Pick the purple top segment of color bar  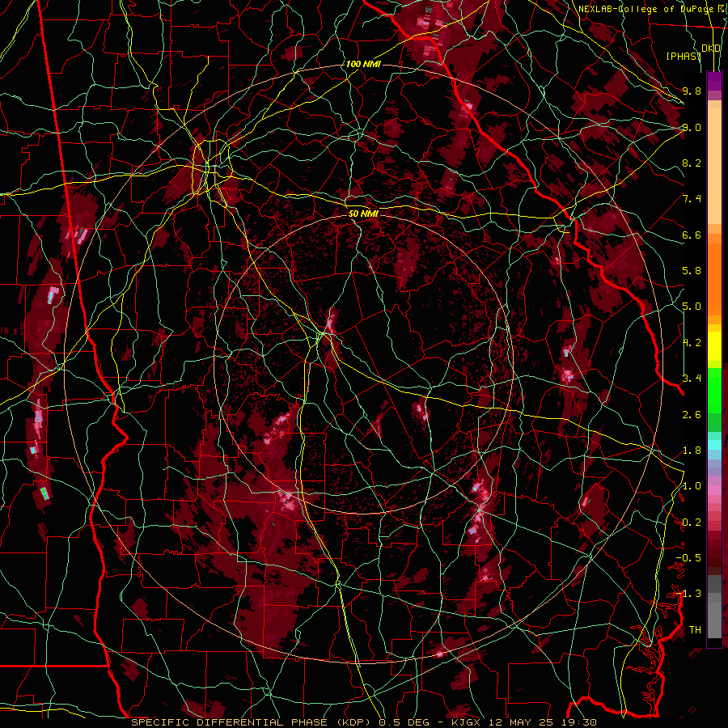point(714,81)
